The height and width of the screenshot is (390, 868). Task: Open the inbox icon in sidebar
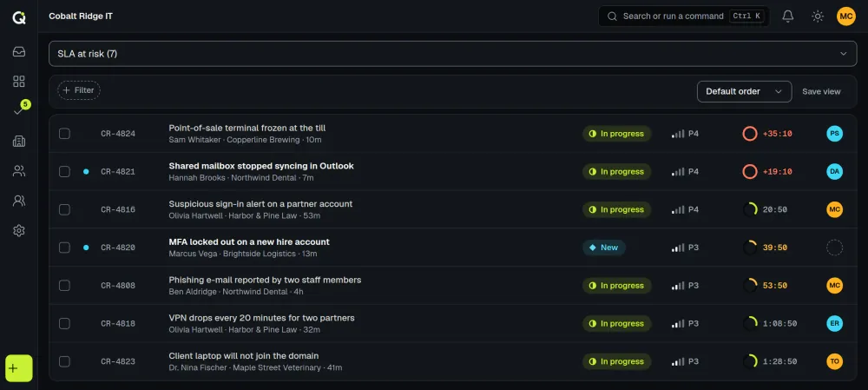[x=19, y=51]
